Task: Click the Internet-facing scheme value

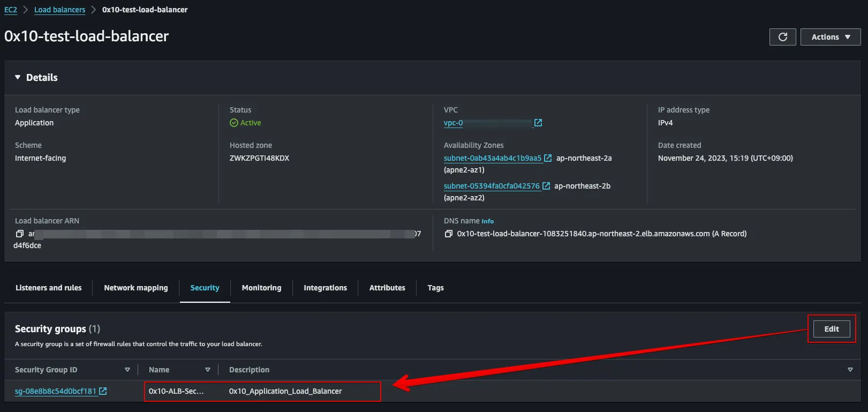Action: coord(41,158)
